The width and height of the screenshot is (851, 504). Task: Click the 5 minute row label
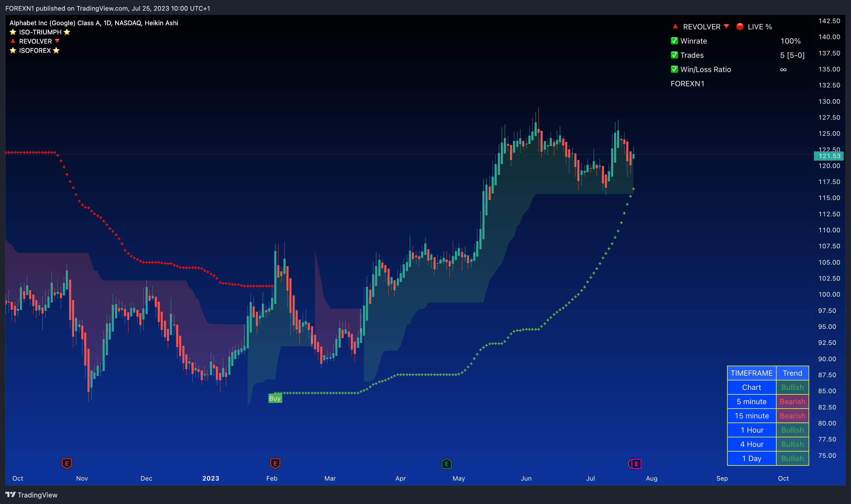coord(752,401)
